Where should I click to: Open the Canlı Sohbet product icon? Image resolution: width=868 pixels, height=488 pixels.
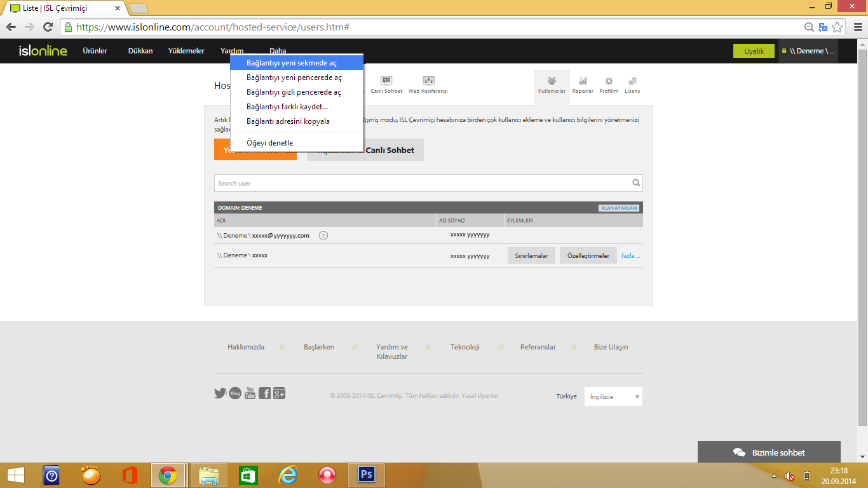tap(386, 85)
